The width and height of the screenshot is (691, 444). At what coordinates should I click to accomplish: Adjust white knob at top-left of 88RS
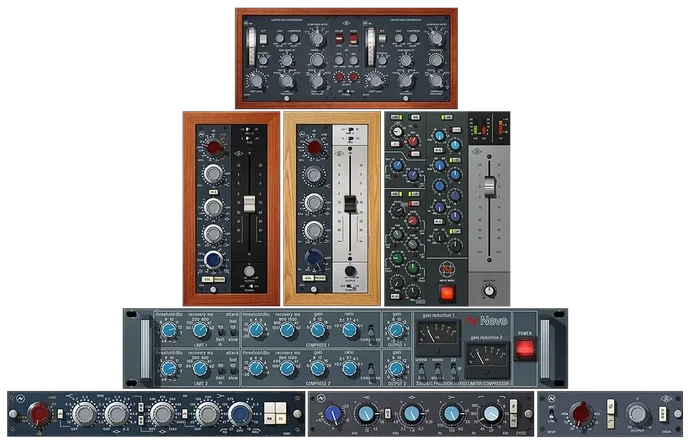(x=397, y=131)
